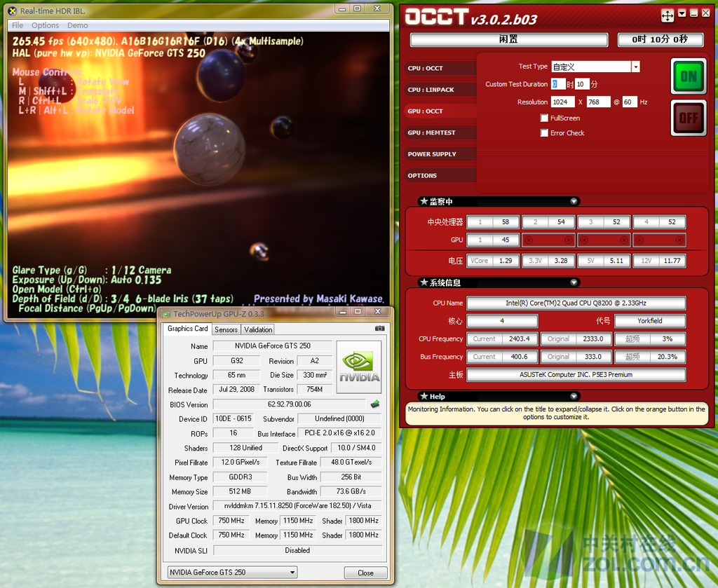The height and width of the screenshot is (588, 718).
Task: Minimize the GPU-Z window
Action: [x=342, y=312]
